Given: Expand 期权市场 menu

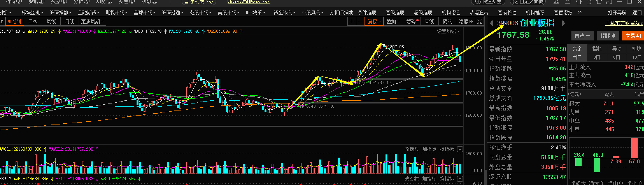Looking at the screenshot, I should click(116, 12).
